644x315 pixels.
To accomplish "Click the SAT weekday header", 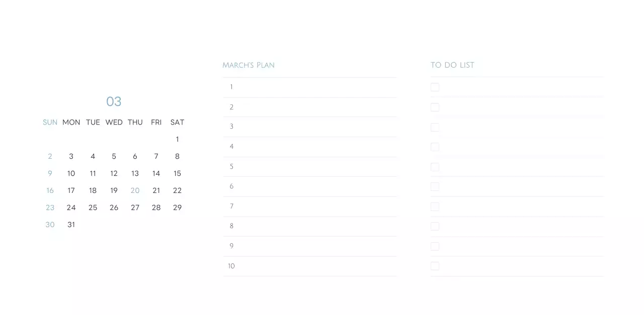I will tap(177, 122).
